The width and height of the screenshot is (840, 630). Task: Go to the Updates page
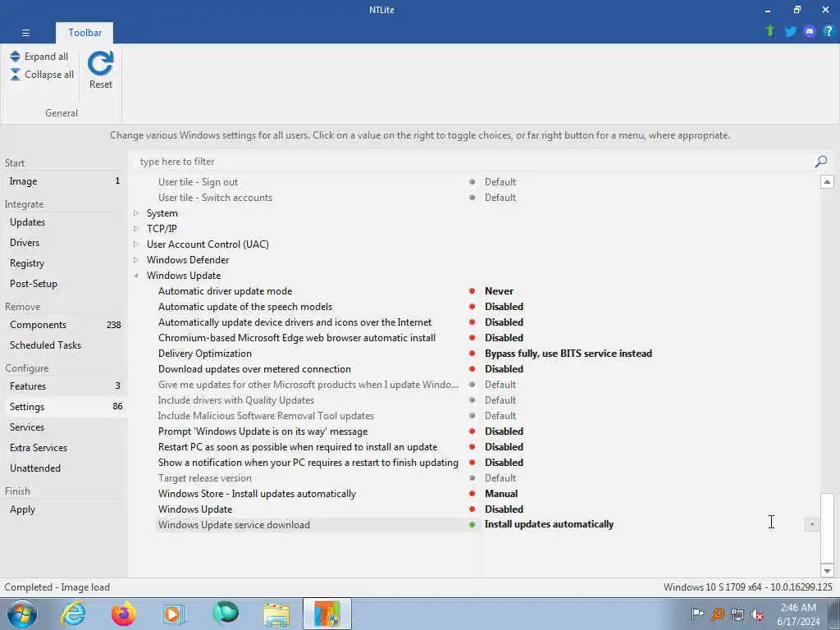64,221
